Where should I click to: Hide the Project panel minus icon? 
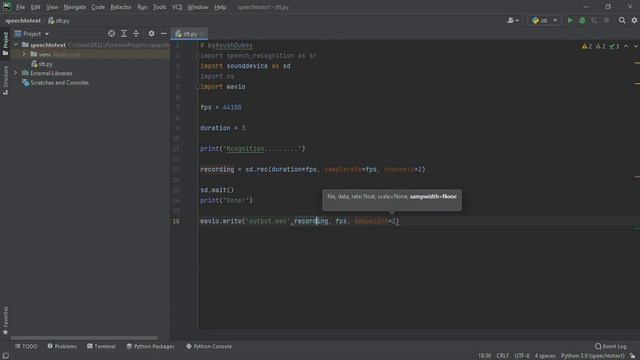[x=164, y=33]
